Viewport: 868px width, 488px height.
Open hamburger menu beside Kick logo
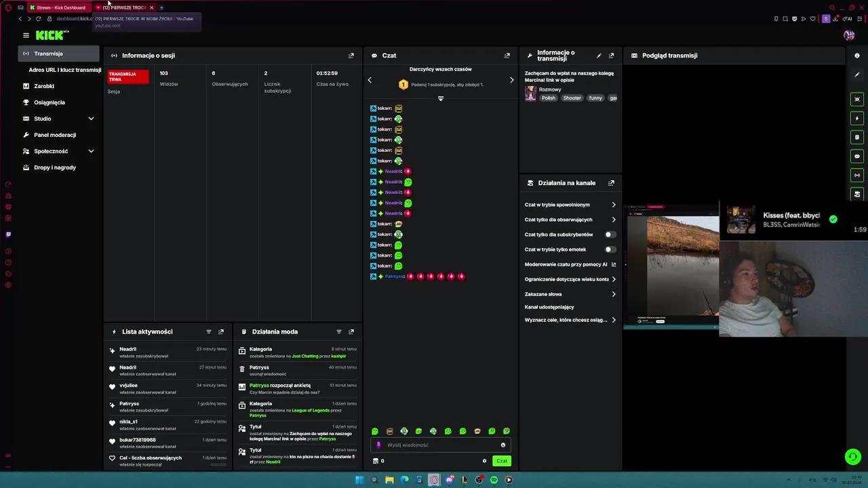[x=26, y=35]
